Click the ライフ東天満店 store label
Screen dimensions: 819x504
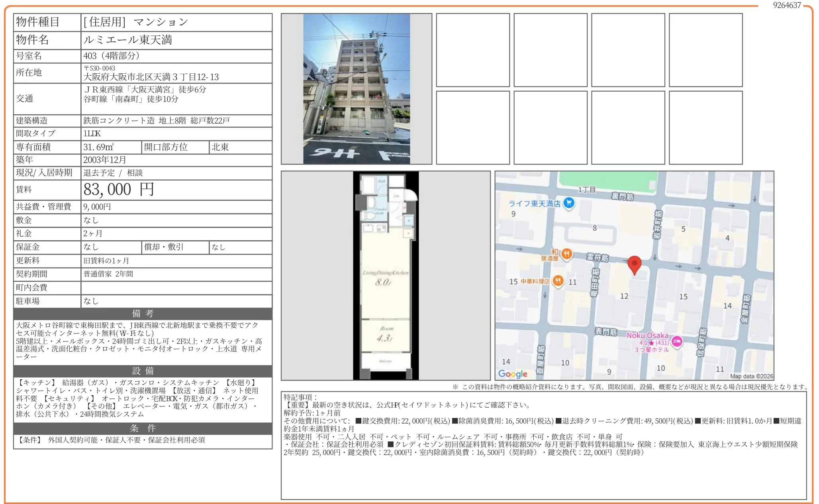tap(534, 204)
